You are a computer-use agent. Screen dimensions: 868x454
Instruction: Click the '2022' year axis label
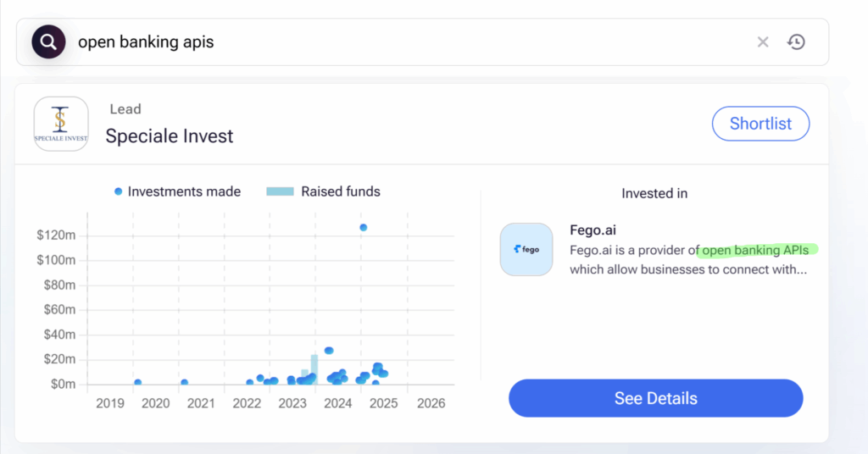(247, 403)
